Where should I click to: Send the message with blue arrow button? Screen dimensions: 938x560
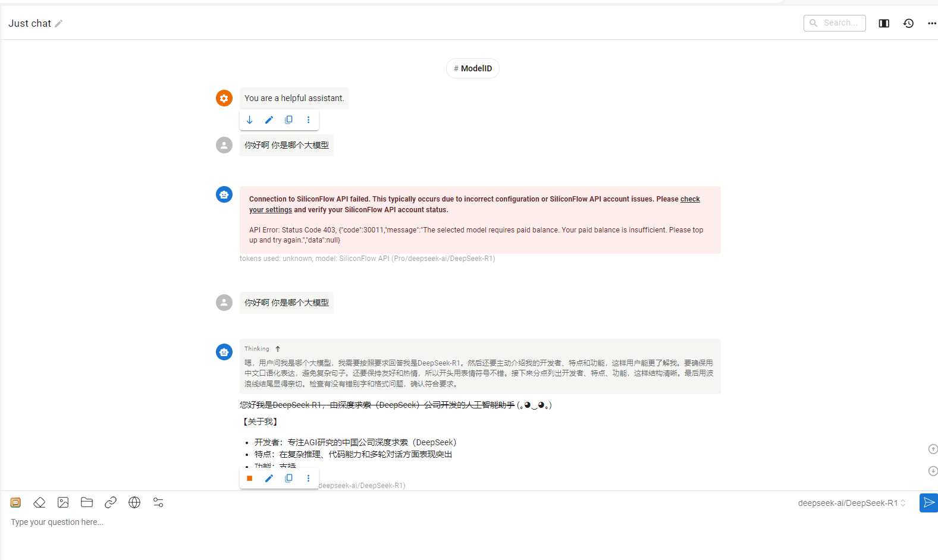pyautogui.click(x=928, y=503)
